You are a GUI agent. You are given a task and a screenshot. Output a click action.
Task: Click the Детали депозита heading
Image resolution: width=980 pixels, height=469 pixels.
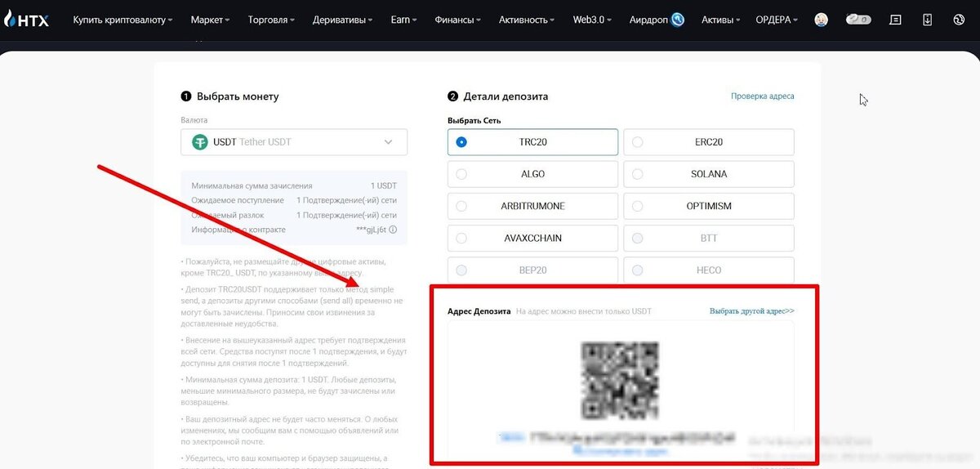[506, 96]
